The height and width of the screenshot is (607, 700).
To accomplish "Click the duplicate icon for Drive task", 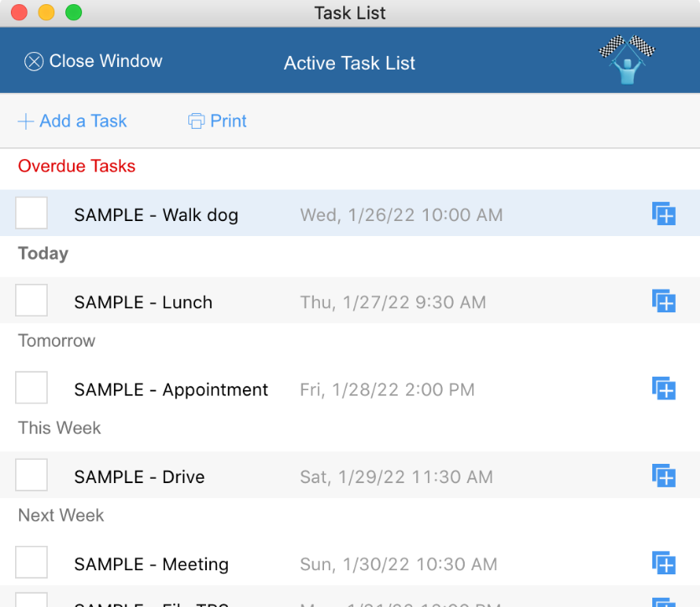I will click(x=663, y=476).
